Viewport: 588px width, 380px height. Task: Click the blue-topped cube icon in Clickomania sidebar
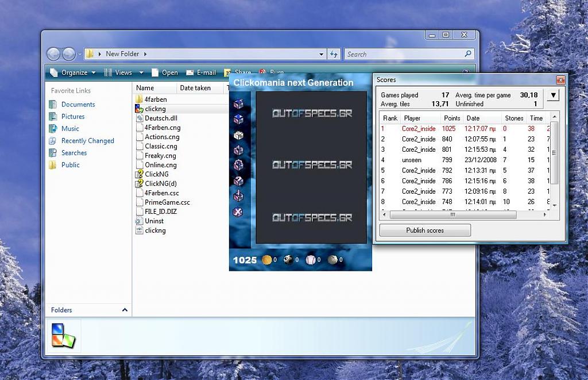point(238,120)
